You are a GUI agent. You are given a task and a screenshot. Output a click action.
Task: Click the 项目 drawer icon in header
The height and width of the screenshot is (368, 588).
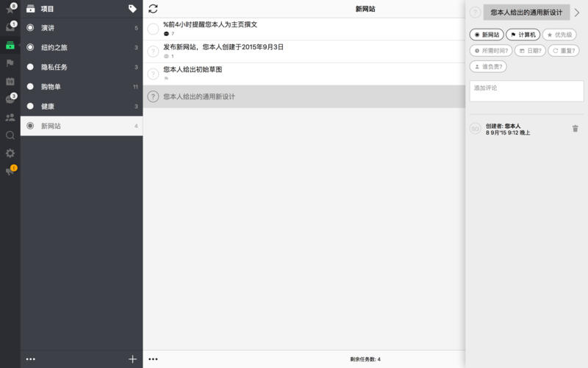pyautogui.click(x=30, y=9)
